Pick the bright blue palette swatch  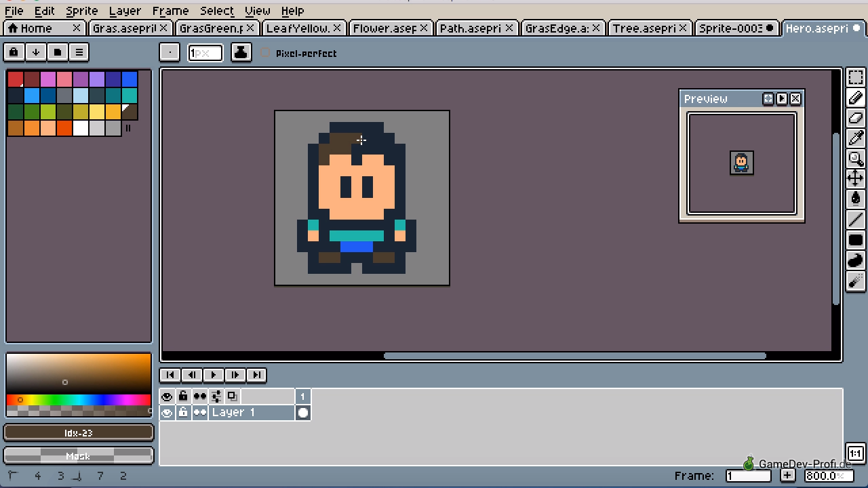[130, 79]
